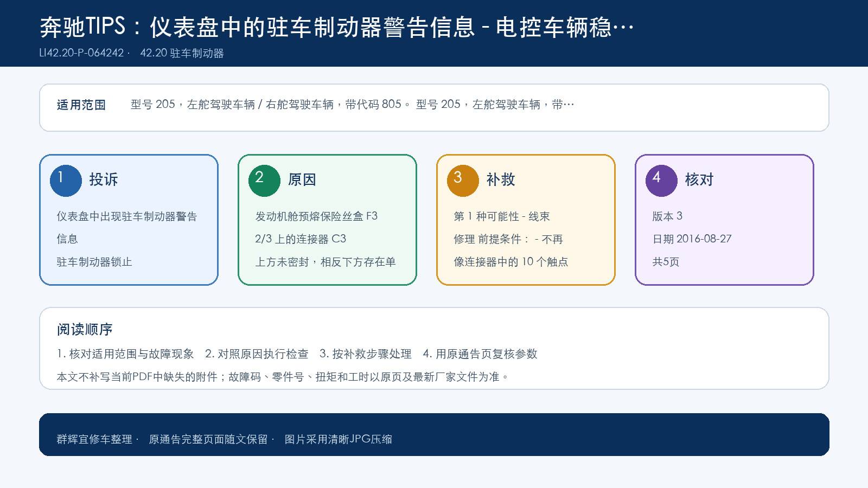The height and width of the screenshot is (488, 868).
Task: Click the page title starting with 奔驰TIPS
Action: coord(337,27)
